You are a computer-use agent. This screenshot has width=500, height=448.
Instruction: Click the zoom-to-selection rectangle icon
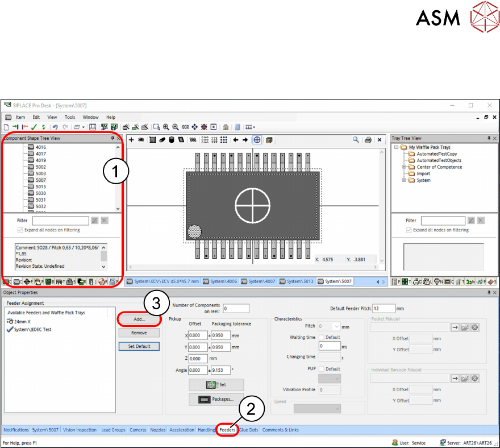157,127
